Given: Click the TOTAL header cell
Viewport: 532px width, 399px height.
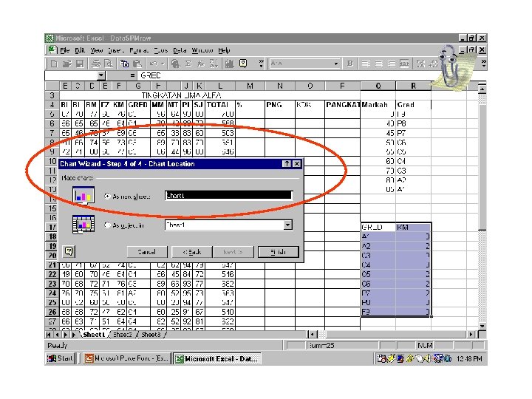Looking at the screenshot, I should point(220,104).
